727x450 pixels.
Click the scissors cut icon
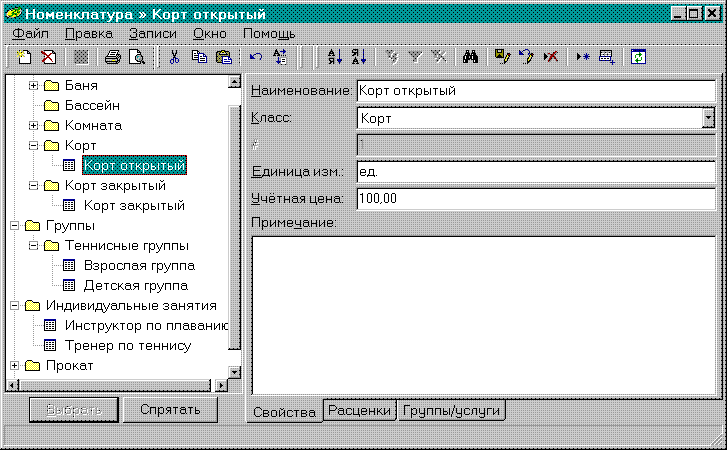(x=174, y=57)
